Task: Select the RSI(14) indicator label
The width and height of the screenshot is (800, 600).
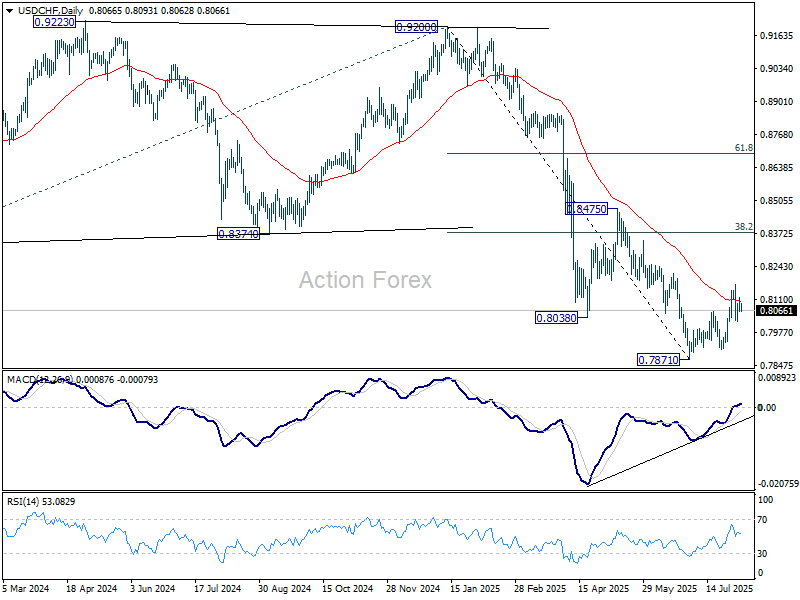Action: click(x=22, y=500)
